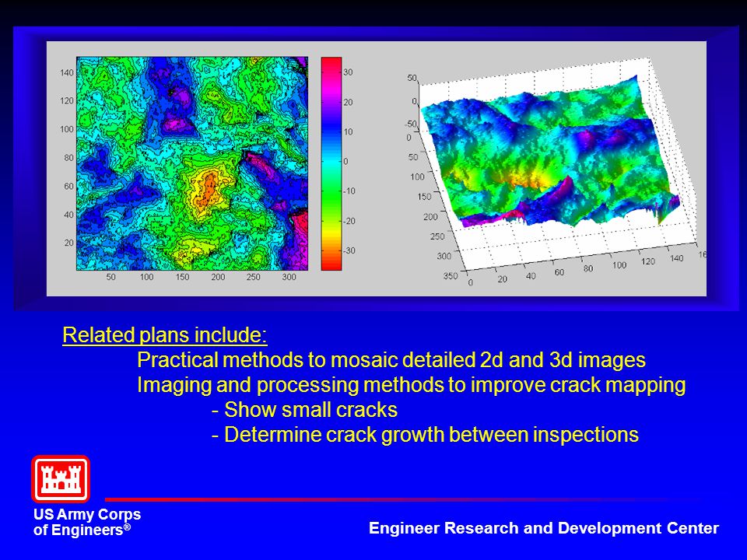The height and width of the screenshot is (560, 747).
Task: Click the colorbar label '0'
Action: (x=345, y=162)
